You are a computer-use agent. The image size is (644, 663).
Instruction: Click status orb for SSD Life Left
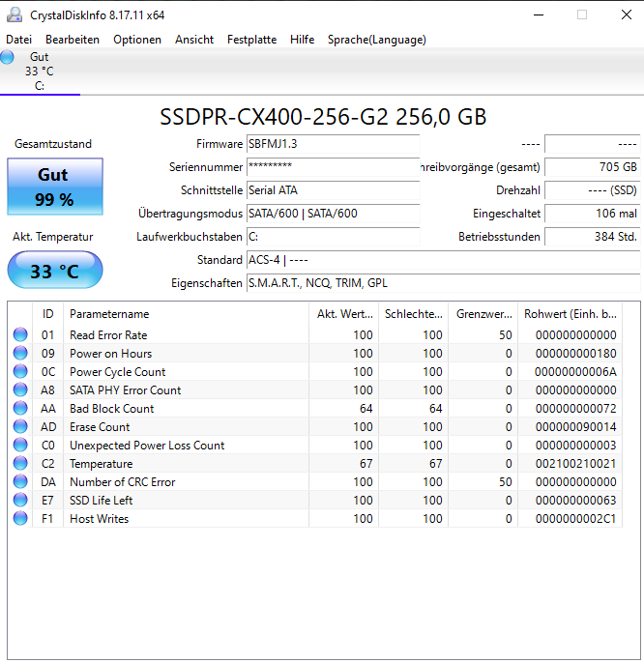(20, 500)
